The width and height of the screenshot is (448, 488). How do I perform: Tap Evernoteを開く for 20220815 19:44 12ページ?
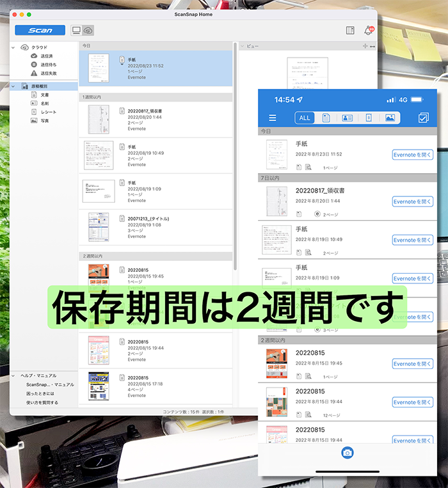[413, 402]
